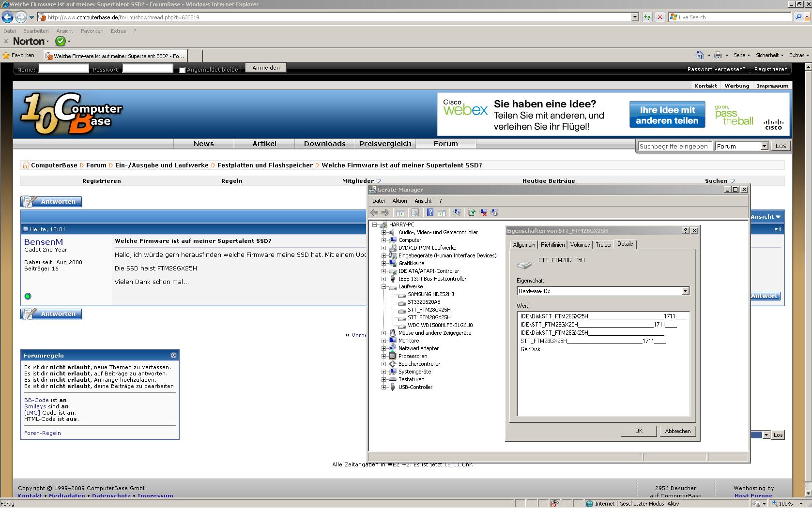Click Los button beside search box

click(x=781, y=146)
